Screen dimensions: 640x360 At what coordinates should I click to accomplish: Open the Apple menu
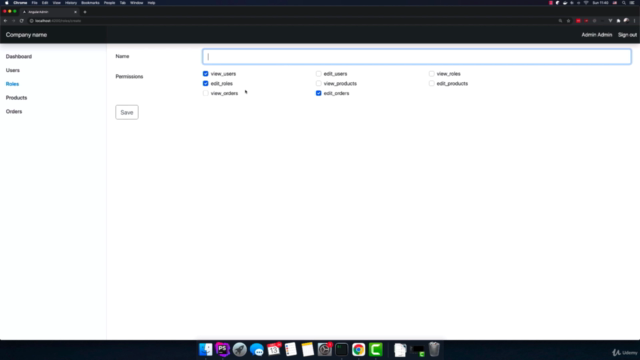pyautogui.click(x=7, y=3)
